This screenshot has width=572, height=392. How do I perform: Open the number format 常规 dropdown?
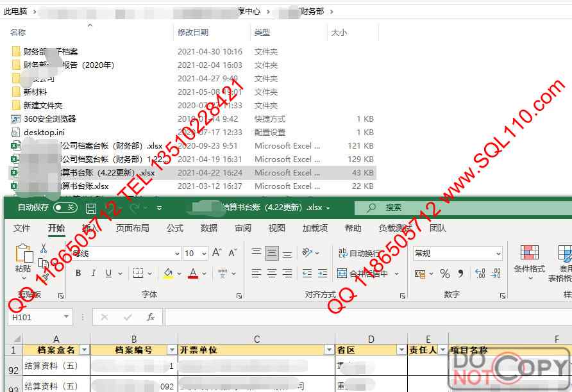tap(498, 254)
